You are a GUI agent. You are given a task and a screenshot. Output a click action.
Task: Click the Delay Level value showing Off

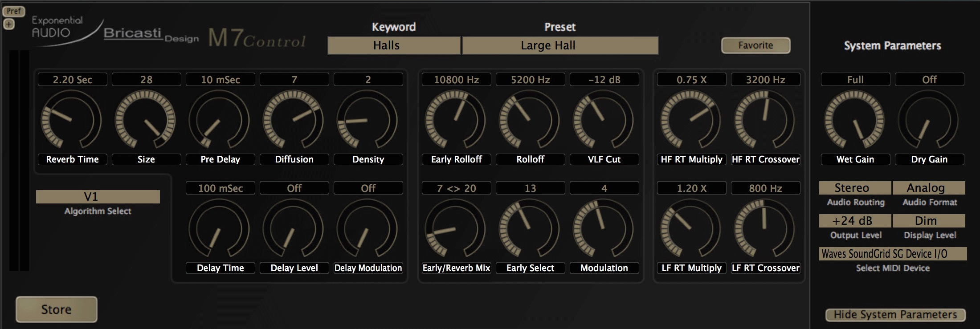[x=294, y=188]
